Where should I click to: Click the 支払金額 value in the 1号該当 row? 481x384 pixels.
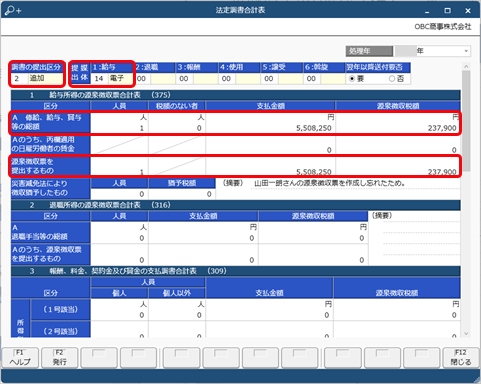327,315
